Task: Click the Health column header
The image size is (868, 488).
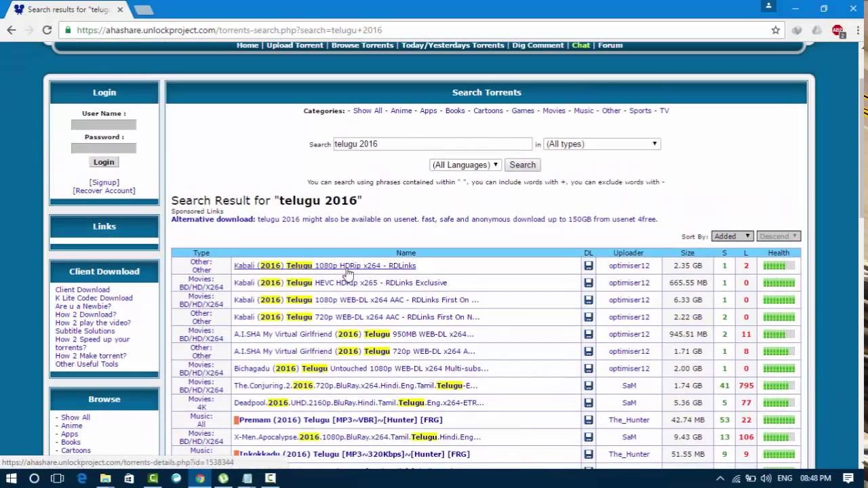Action: click(778, 253)
